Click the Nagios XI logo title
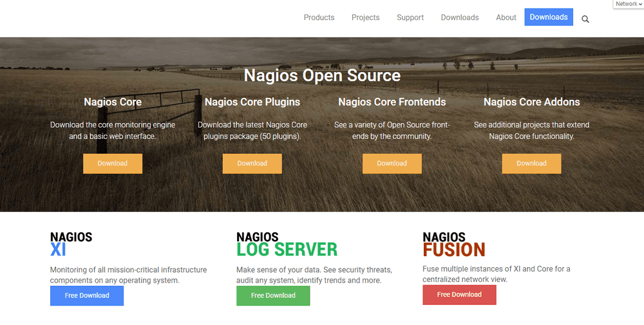Image resolution: width=644 pixels, height=325 pixels. click(71, 244)
